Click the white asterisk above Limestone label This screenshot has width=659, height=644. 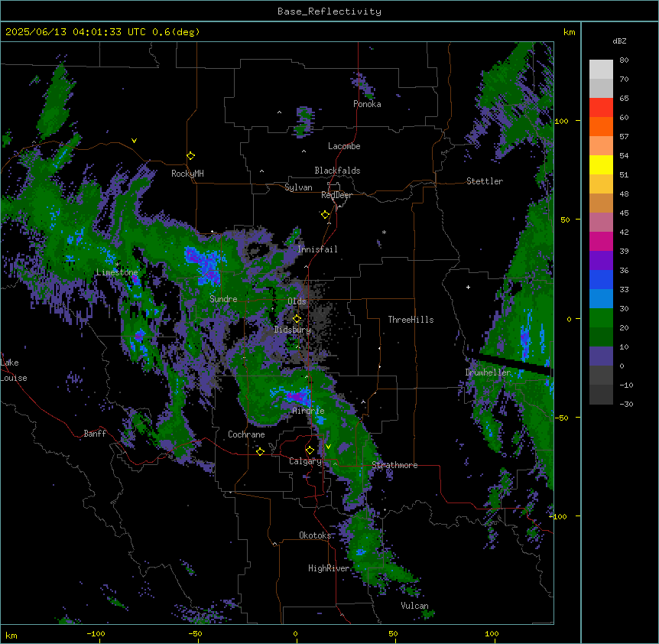coord(117,265)
